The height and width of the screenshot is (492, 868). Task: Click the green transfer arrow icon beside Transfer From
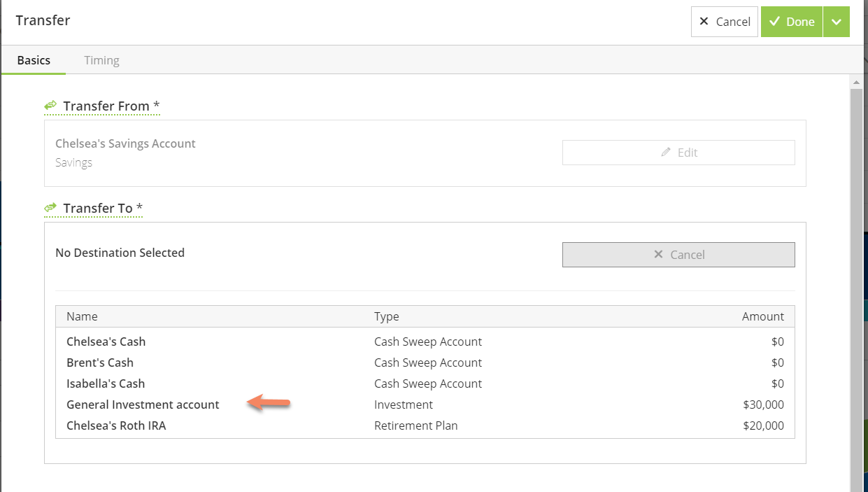click(50, 104)
